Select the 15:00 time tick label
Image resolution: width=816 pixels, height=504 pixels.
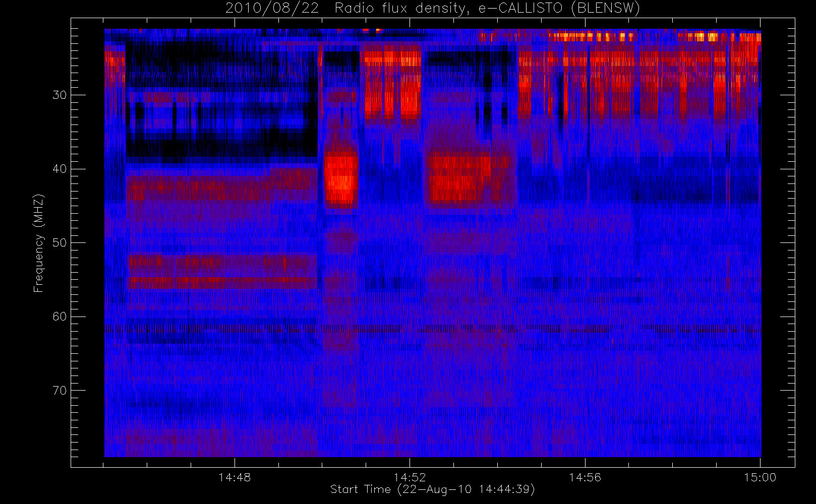pyautogui.click(x=760, y=477)
